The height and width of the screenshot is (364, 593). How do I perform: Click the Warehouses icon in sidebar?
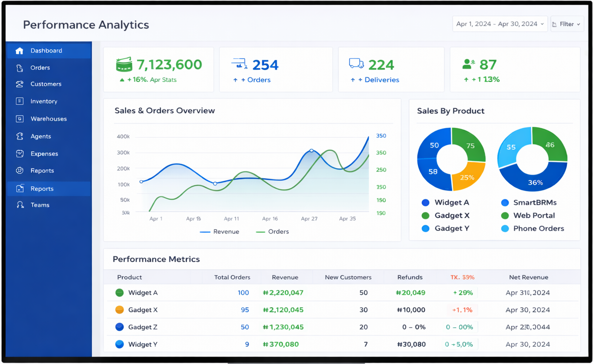click(20, 119)
